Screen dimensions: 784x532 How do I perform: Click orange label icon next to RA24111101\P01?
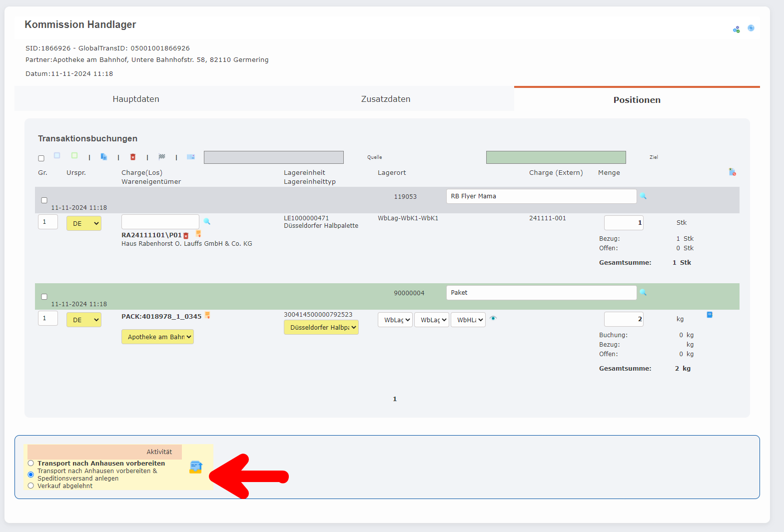(198, 234)
